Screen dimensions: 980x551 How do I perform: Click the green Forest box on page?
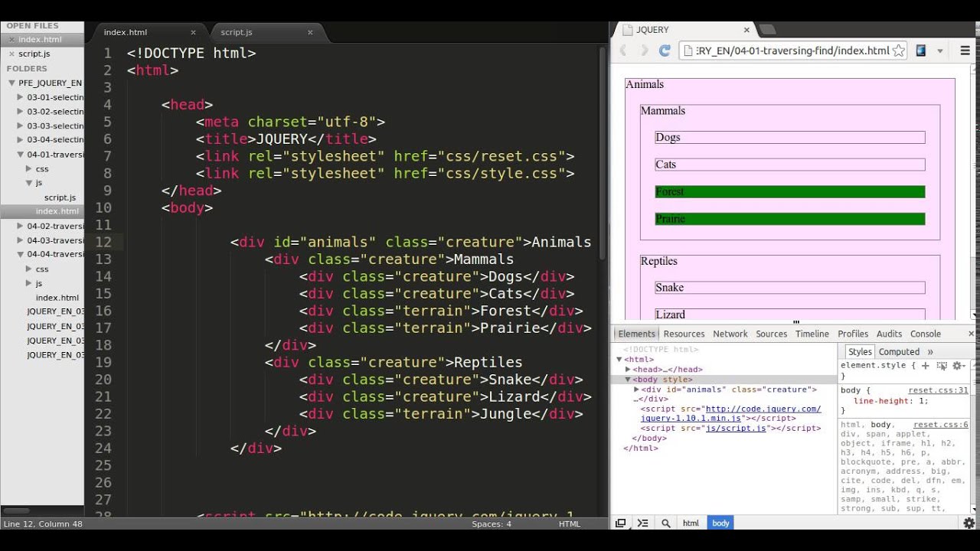point(790,192)
